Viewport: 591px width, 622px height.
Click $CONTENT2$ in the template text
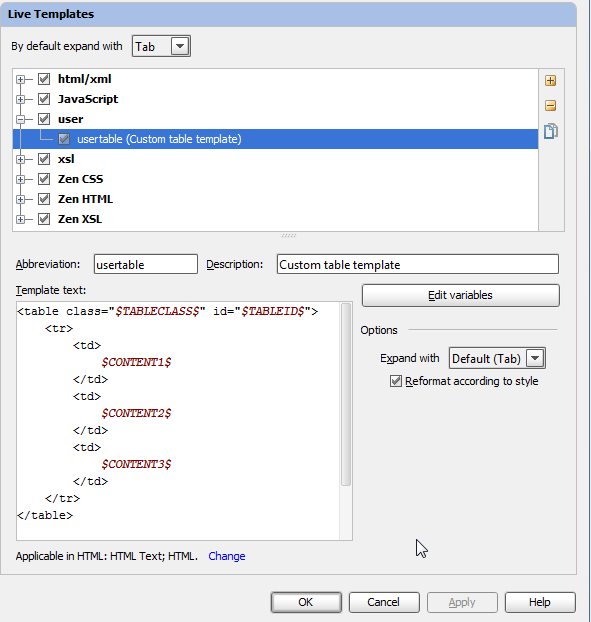click(x=136, y=413)
